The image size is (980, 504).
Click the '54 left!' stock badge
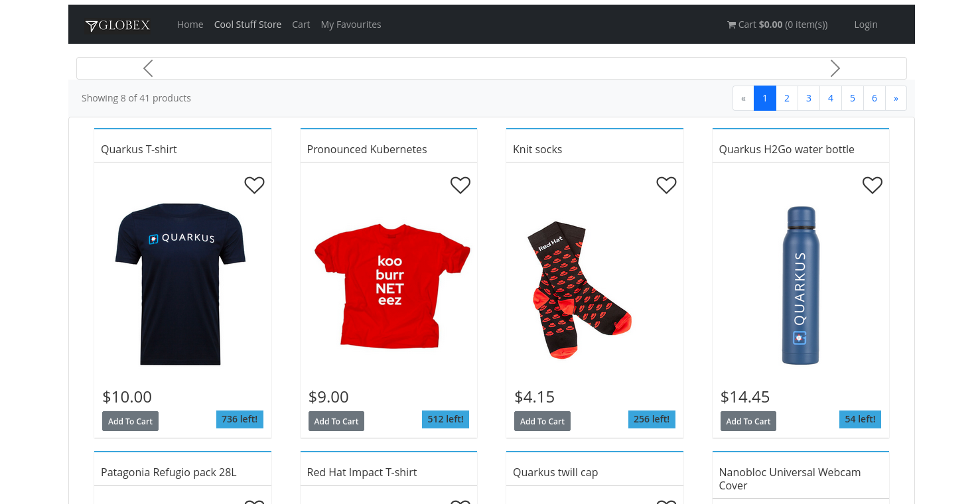tap(860, 419)
